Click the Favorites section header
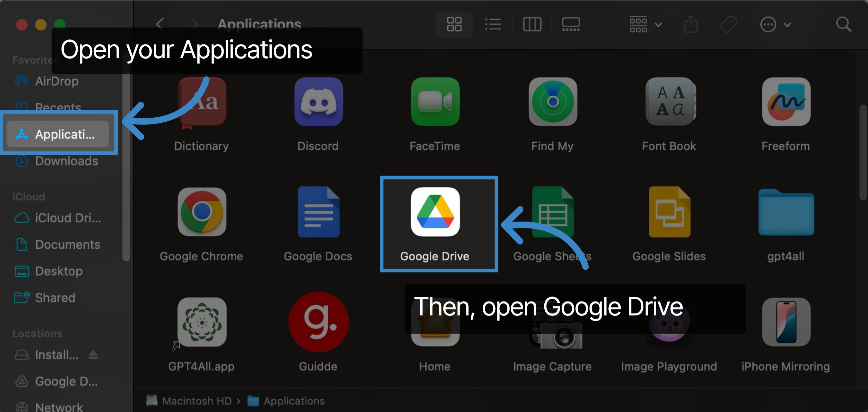Screen dimensions: 868x412 [x=35, y=60]
